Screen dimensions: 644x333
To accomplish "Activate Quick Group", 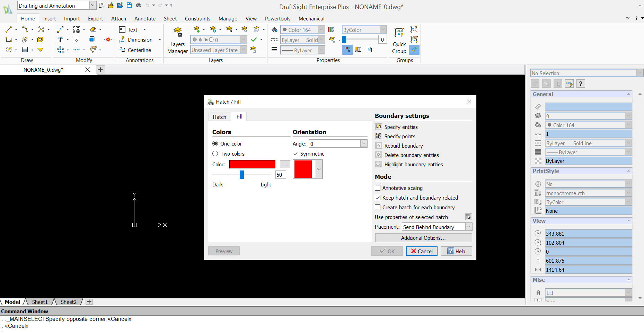I will [x=399, y=39].
